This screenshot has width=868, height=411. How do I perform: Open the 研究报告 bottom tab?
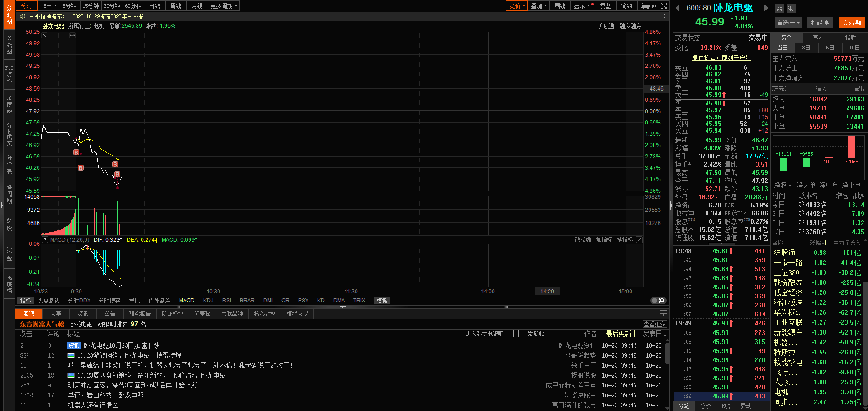coord(140,314)
